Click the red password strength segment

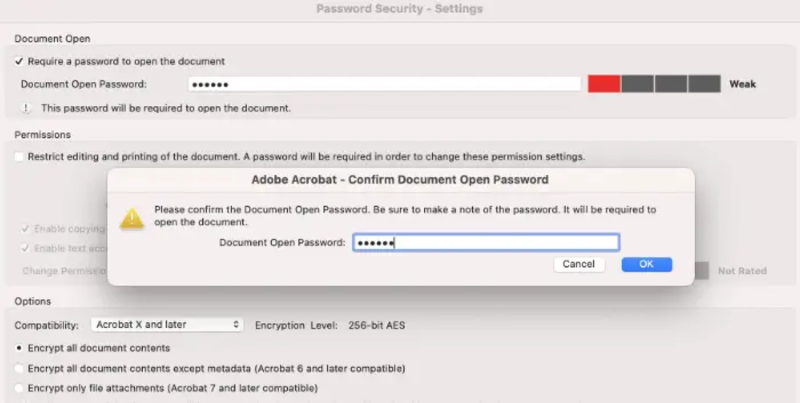(604, 84)
